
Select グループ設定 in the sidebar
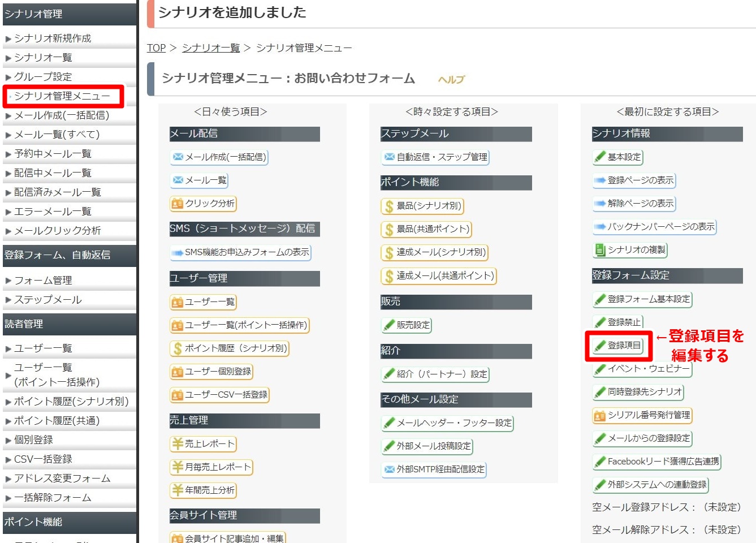[x=43, y=77]
